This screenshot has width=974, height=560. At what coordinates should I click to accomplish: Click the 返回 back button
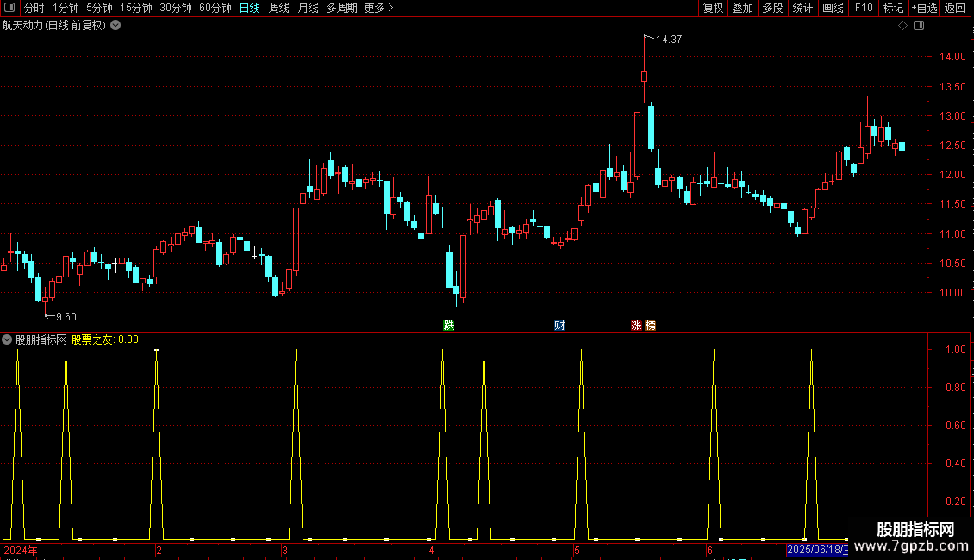[955, 8]
